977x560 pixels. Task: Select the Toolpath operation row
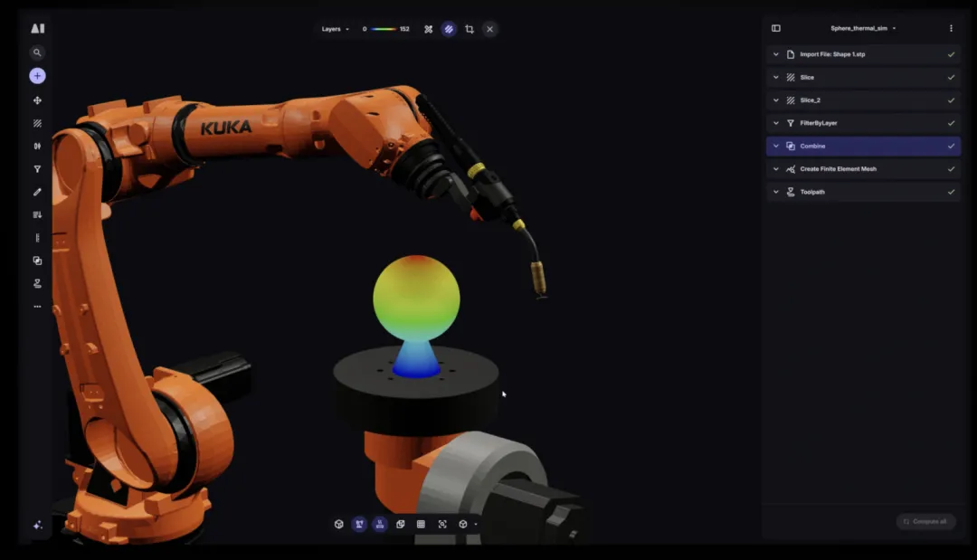click(864, 192)
